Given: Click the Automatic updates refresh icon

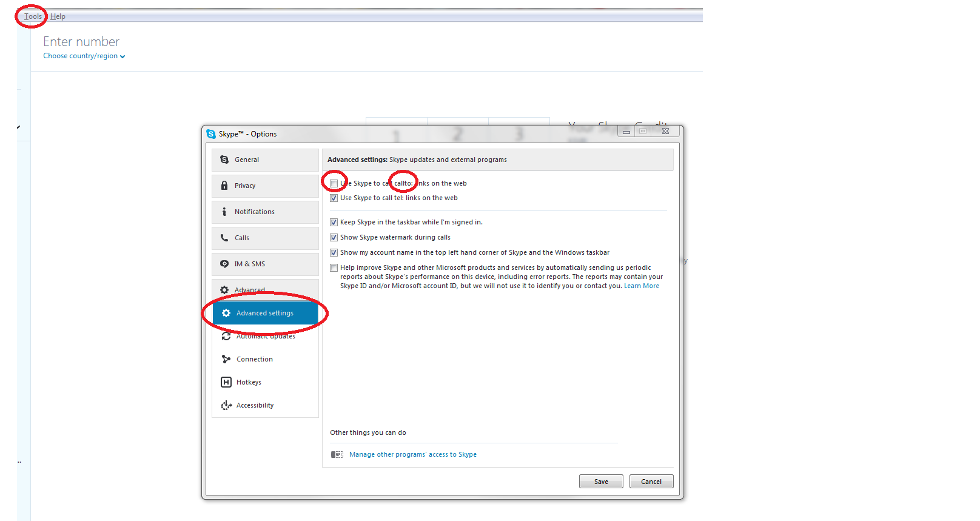Looking at the screenshot, I should coord(226,336).
